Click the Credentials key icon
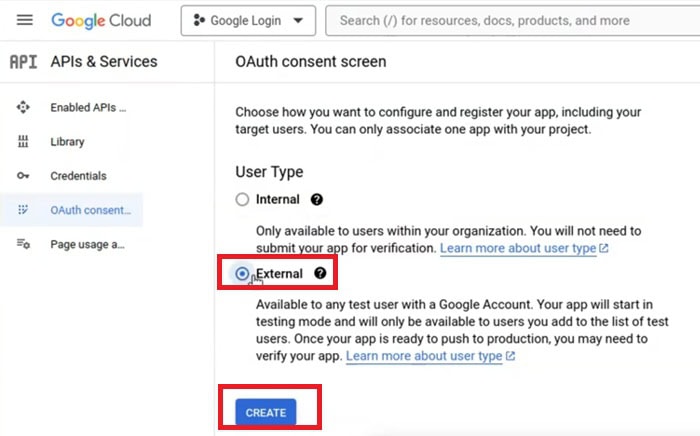The height and width of the screenshot is (436, 700). tap(23, 176)
